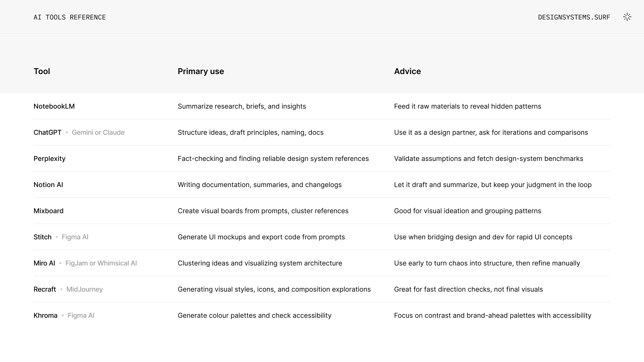Viewport: 644px width, 362px height.
Task: Click the Stitch tool name
Action: click(42, 237)
